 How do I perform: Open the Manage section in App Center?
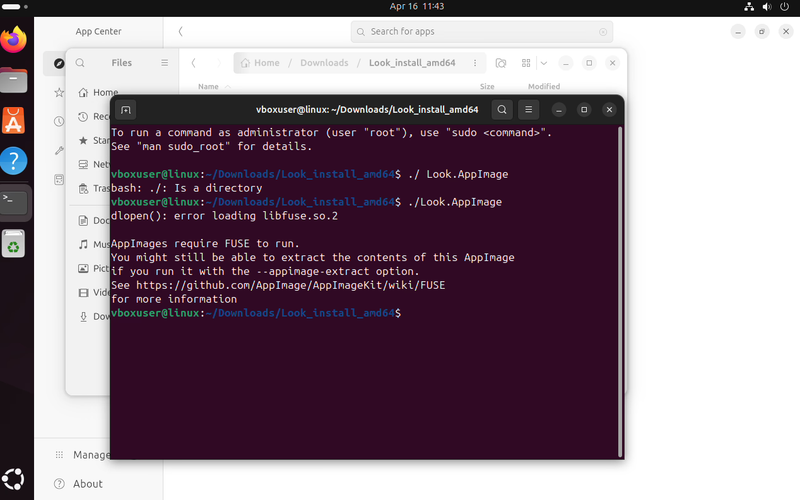click(x=83, y=455)
